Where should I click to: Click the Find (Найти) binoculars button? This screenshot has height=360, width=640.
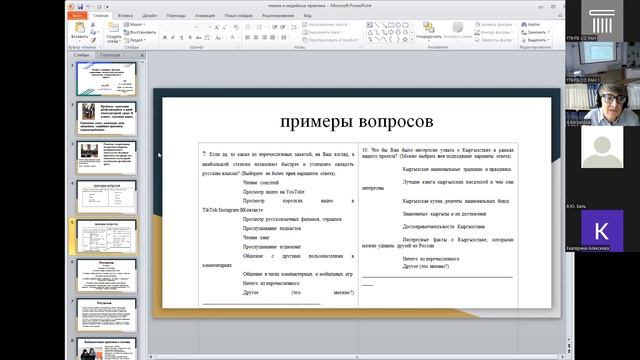point(531,24)
